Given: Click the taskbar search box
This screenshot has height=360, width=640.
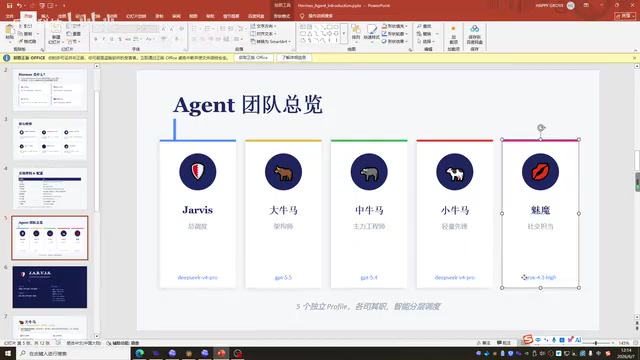Looking at the screenshot, I should coord(73,353).
